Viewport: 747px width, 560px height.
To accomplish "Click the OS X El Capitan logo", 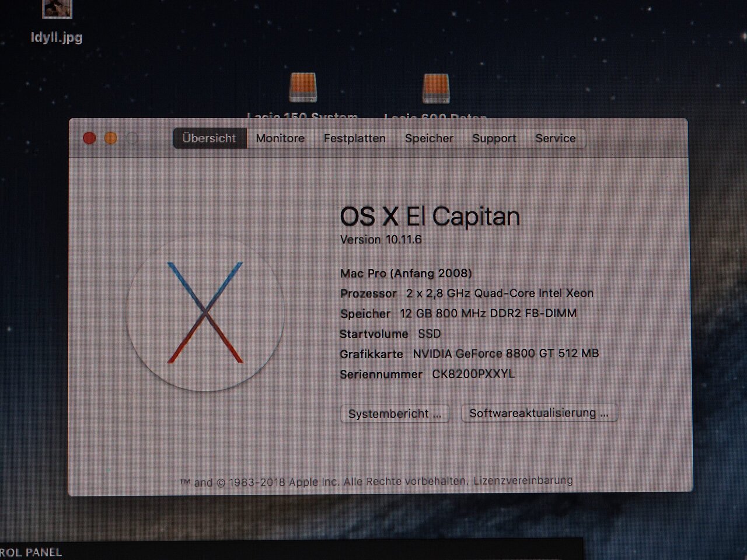I will pyautogui.click(x=205, y=313).
